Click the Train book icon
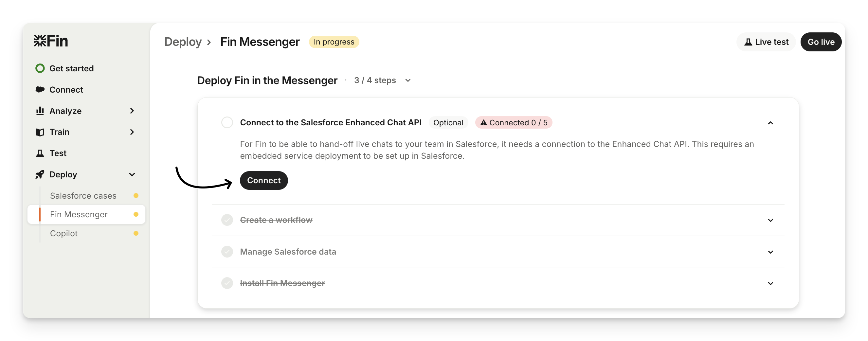 [x=40, y=132]
